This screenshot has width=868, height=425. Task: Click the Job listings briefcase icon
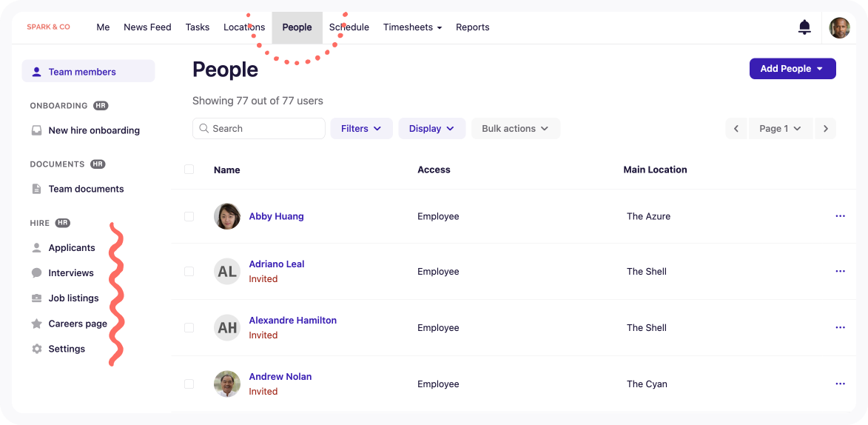36,298
